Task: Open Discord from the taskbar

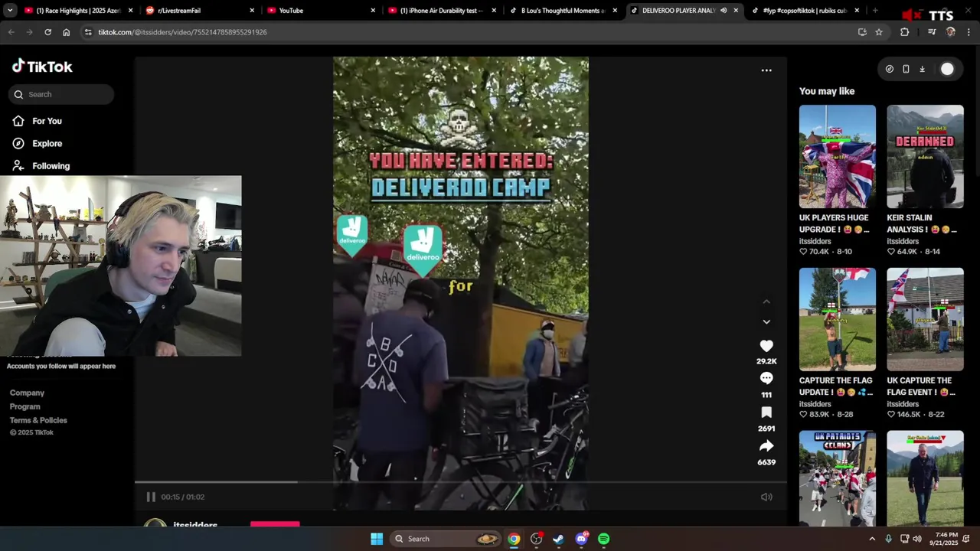Action: [581, 539]
